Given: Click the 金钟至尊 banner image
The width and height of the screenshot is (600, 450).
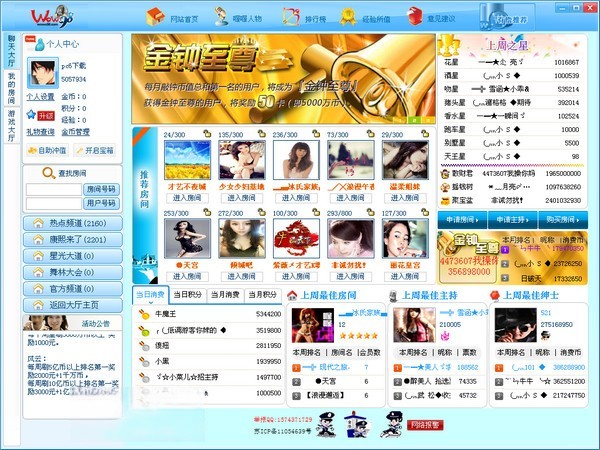Looking at the screenshot, I should 284,79.
